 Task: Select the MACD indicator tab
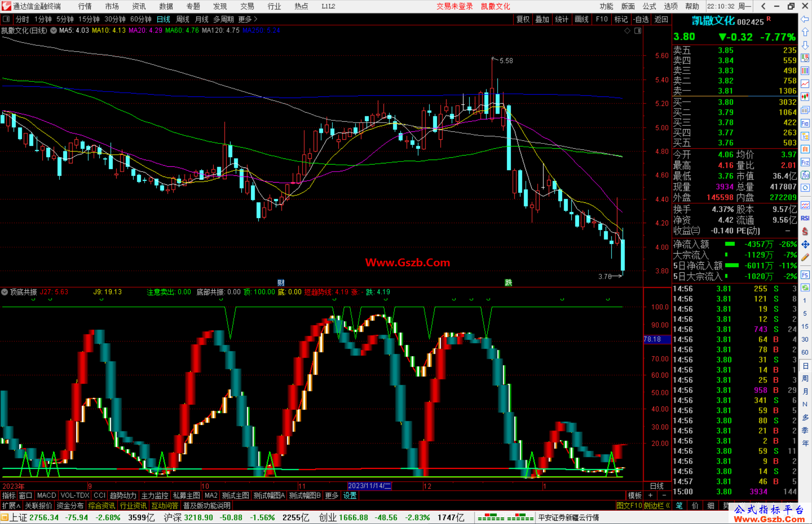point(47,495)
